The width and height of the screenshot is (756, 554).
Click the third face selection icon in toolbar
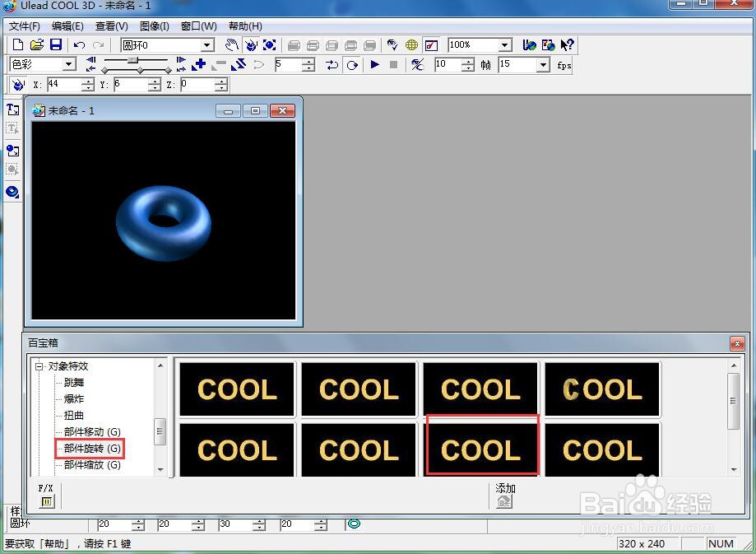coord(332,46)
